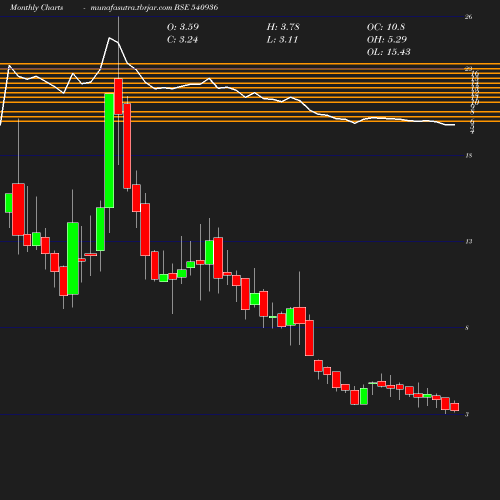500x500 pixels.
Task: Click the "OL: 15.43" reading
Action: [x=389, y=52]
